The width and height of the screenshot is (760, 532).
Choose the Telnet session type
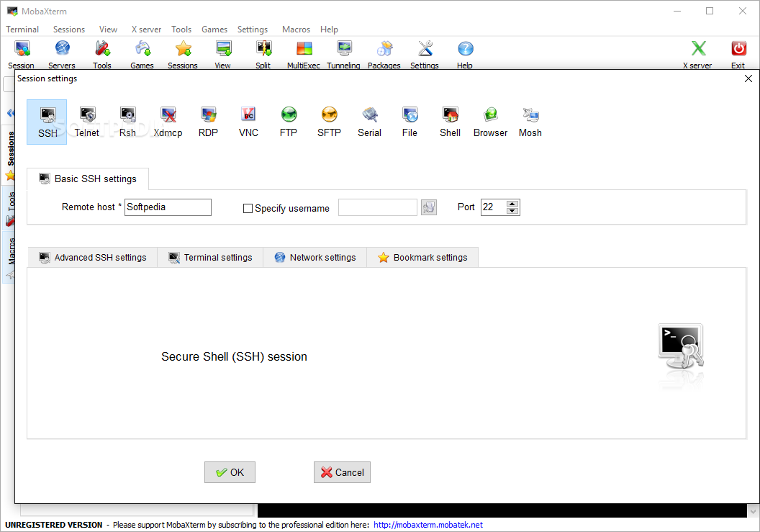coord(87,122)
